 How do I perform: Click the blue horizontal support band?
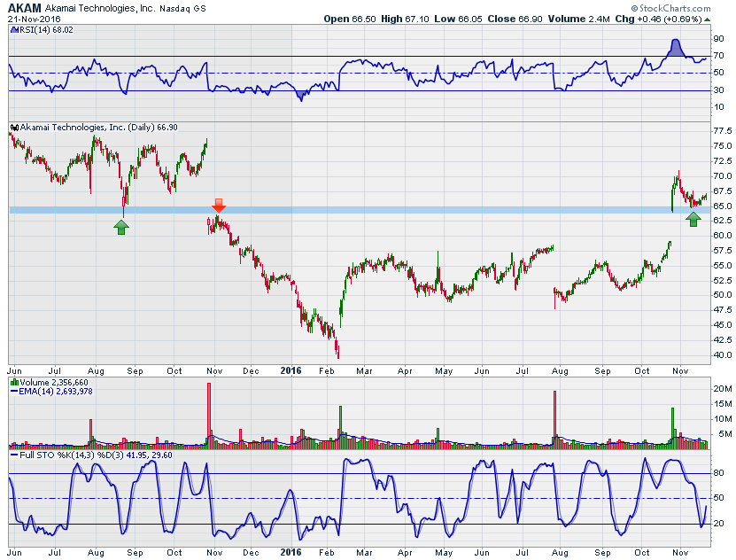[x=354, y=210]
